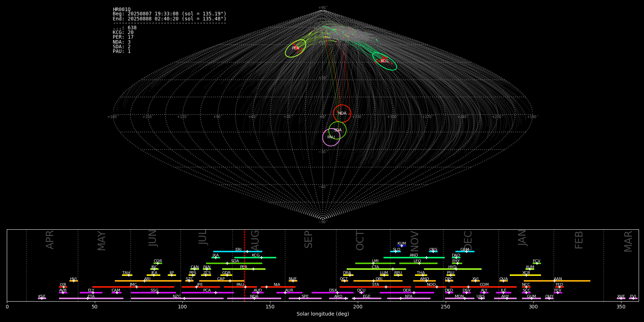The height and width of the screenshot is (322, 644).
Task: Click the EVI shower bar in the timeline
Action: pos(633,298)
